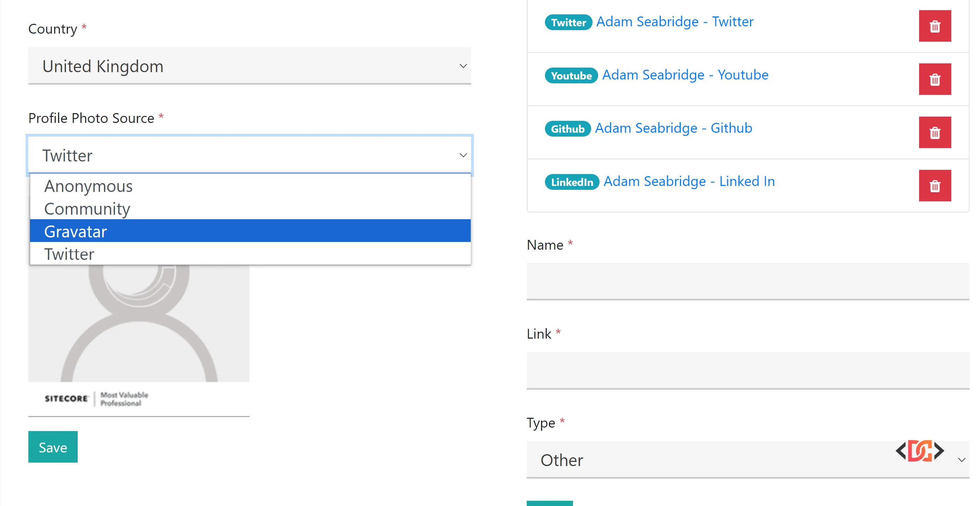Open the Adam Seabridge - Github link
This screenshot has width=980, height=506.
(673, 128)
